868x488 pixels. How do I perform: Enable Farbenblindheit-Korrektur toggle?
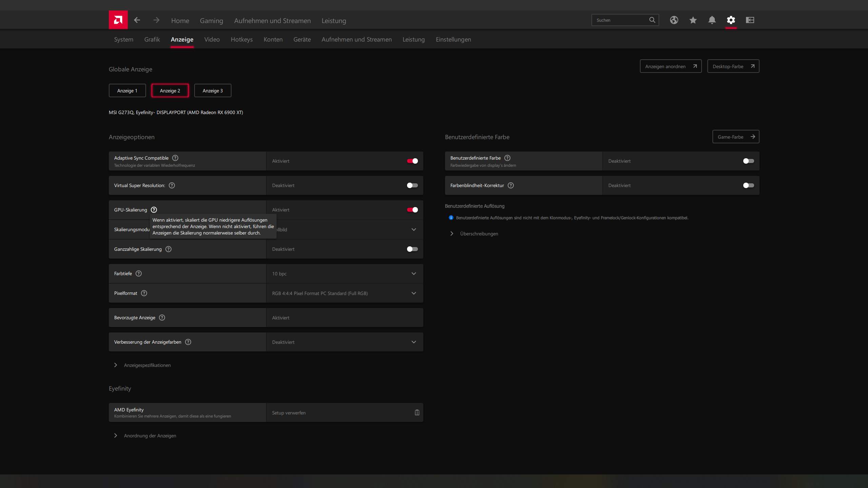tap(749, 185)
